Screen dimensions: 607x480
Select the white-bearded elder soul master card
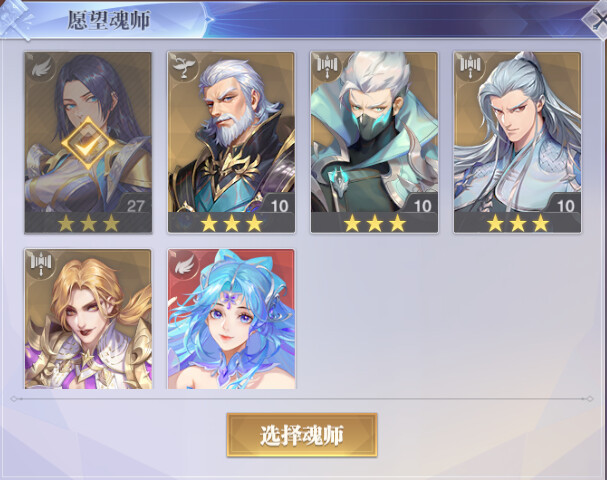pyautogui.click(x=231, y=142)
